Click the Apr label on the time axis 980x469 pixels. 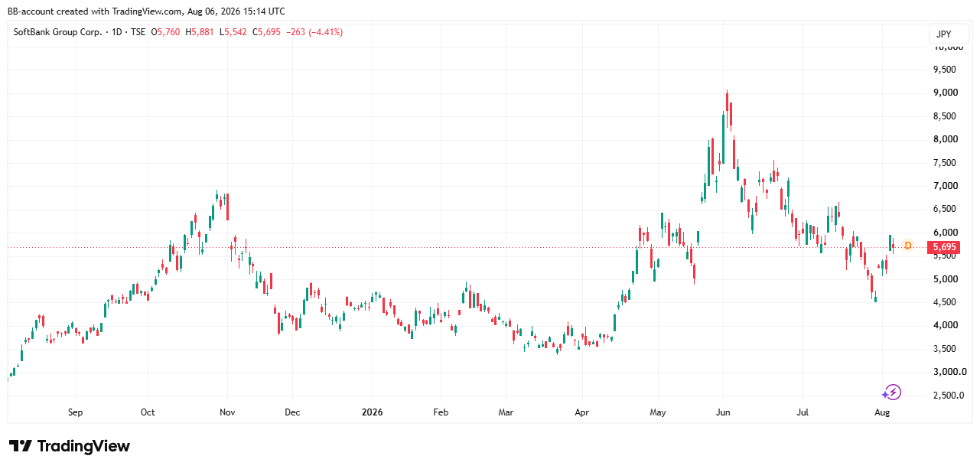point(581,412)
